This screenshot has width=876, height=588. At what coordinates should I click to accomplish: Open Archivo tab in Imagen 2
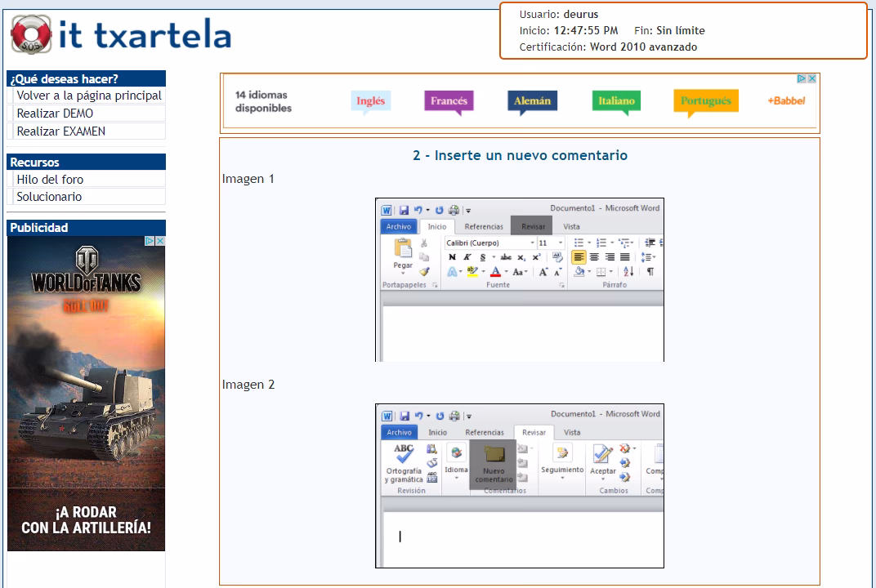(x=399, y=432)
